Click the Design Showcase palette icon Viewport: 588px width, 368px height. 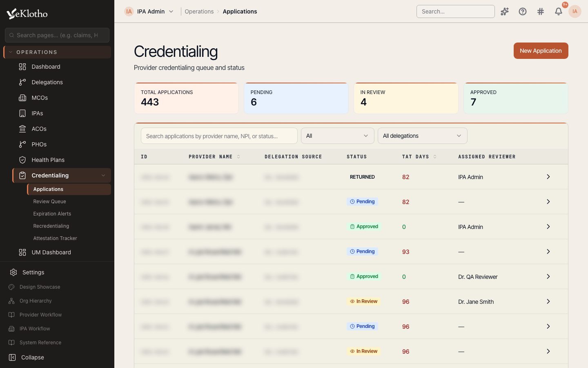point(11,287)
